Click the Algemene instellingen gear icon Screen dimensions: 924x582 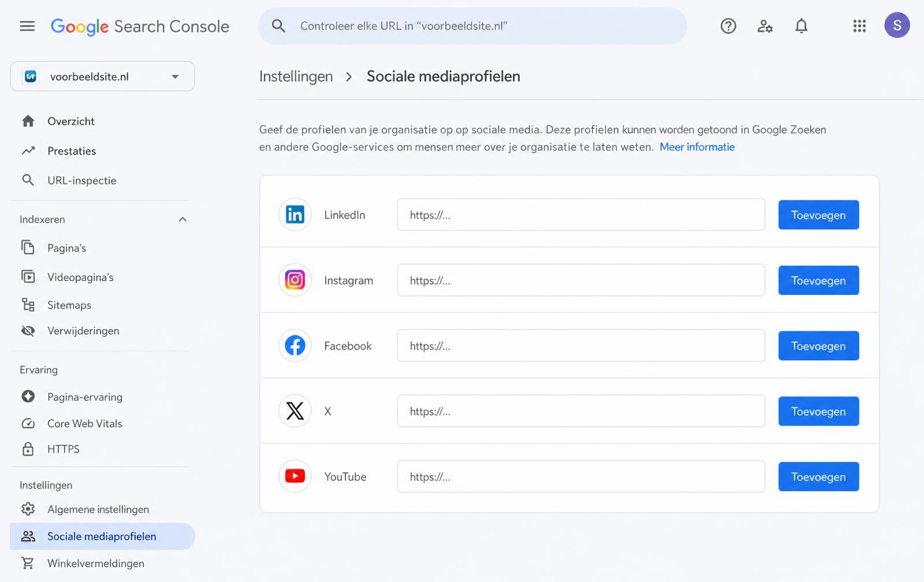coord(28,509)
